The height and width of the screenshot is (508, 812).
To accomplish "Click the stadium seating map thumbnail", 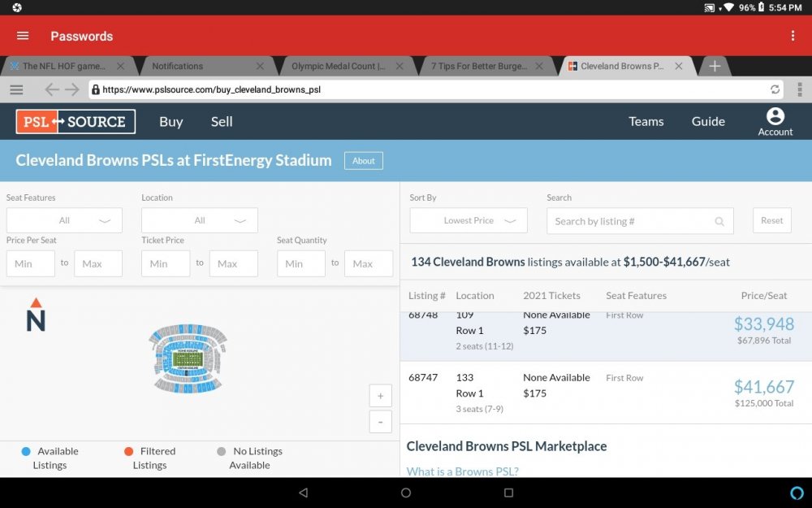I will pos(188,358).
